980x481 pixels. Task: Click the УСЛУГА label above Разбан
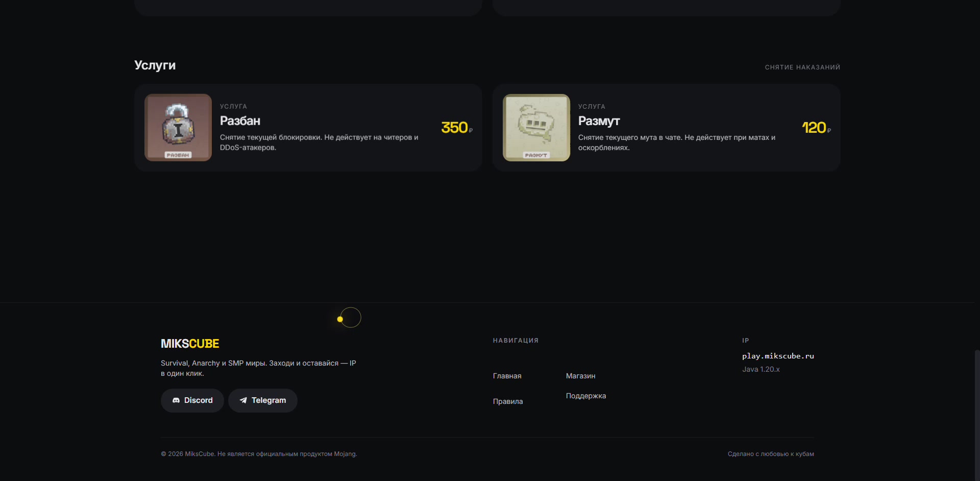point(233,107)
